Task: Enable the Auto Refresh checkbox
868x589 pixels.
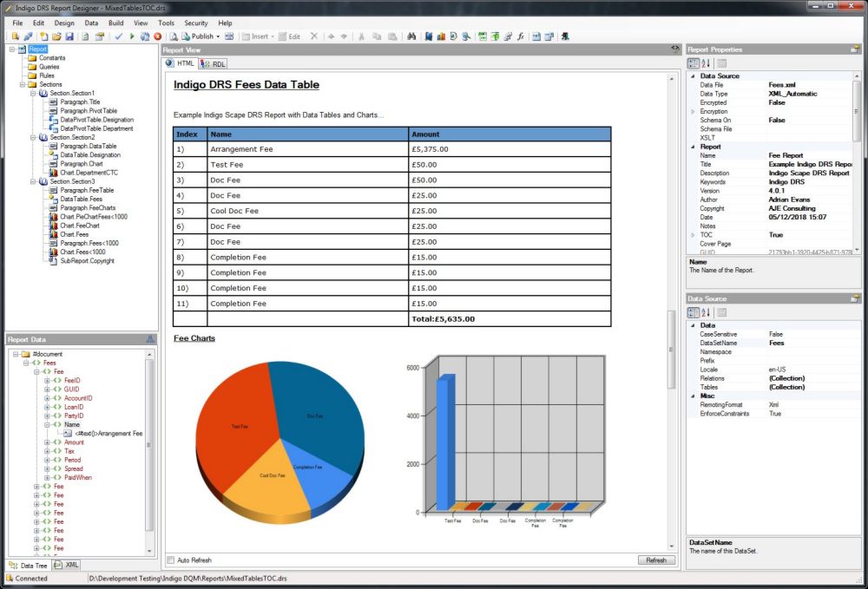Action: pyautogui.click(x=171, y=560)
